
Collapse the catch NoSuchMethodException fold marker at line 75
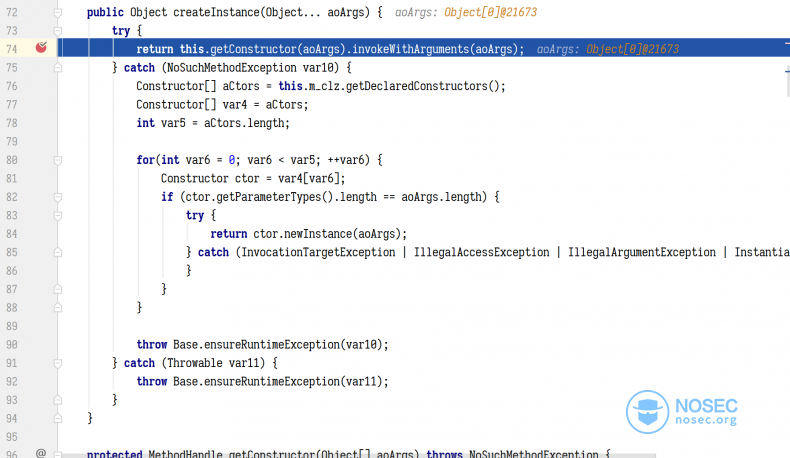coord(58,68)
